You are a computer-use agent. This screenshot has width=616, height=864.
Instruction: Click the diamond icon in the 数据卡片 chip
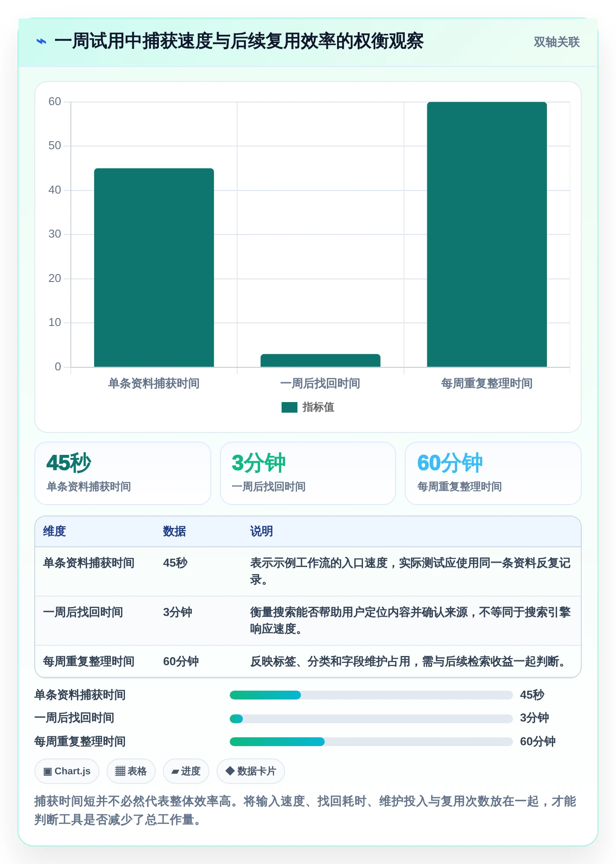(x=230, y=771)
